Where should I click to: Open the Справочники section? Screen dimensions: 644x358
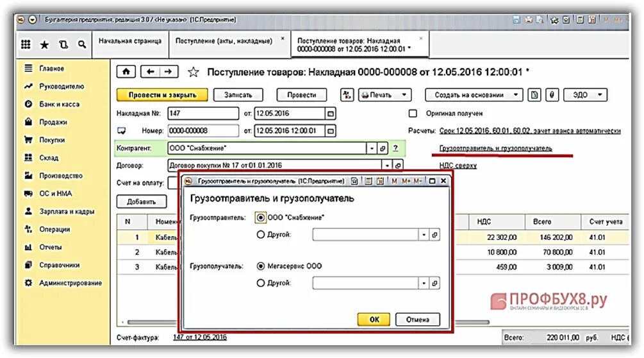[x=59, y=265]
